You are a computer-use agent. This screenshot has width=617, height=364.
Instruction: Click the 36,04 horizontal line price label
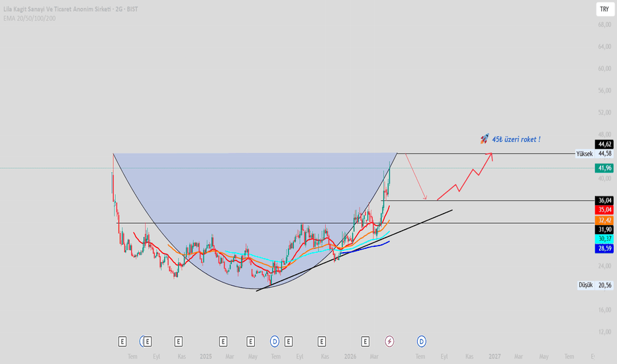click(604, 201)
